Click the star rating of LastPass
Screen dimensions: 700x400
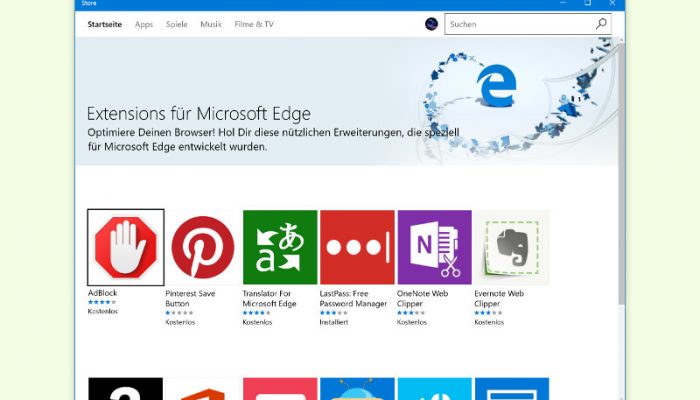coord(334,313)
